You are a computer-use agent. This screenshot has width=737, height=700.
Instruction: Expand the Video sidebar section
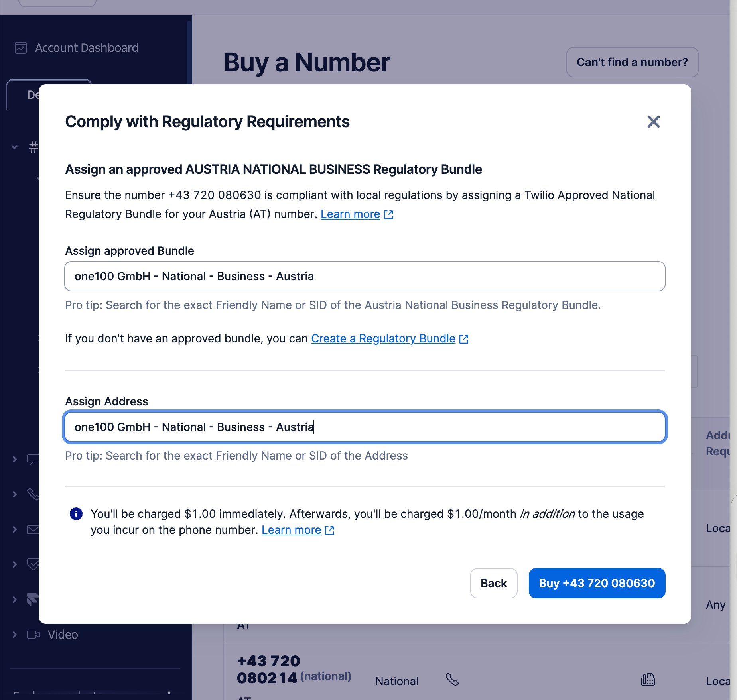[14, 634]
